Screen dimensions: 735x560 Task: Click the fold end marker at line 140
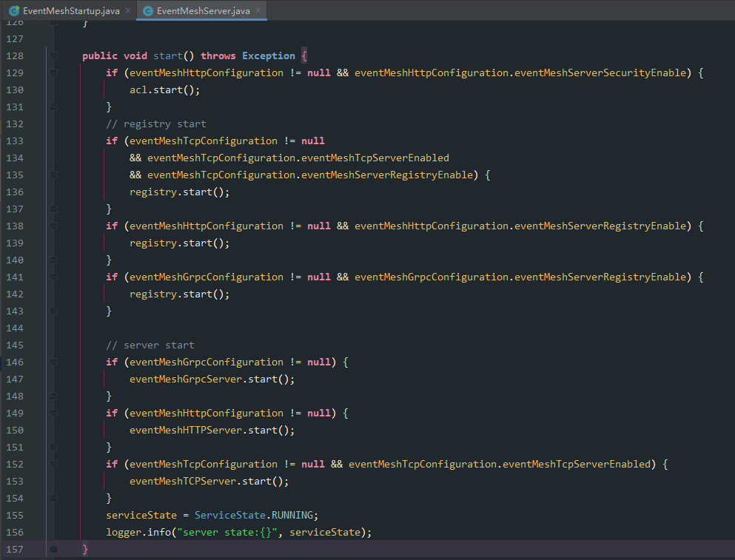54,260
